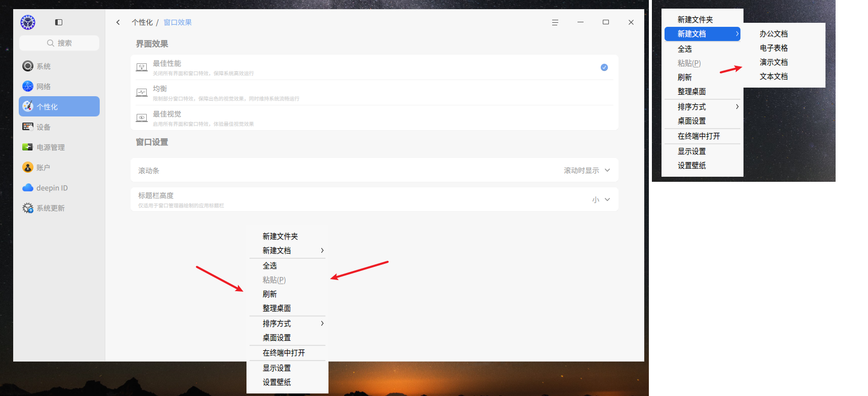Choose 整理桌面 in the right-hand menu

pos(702,92)
